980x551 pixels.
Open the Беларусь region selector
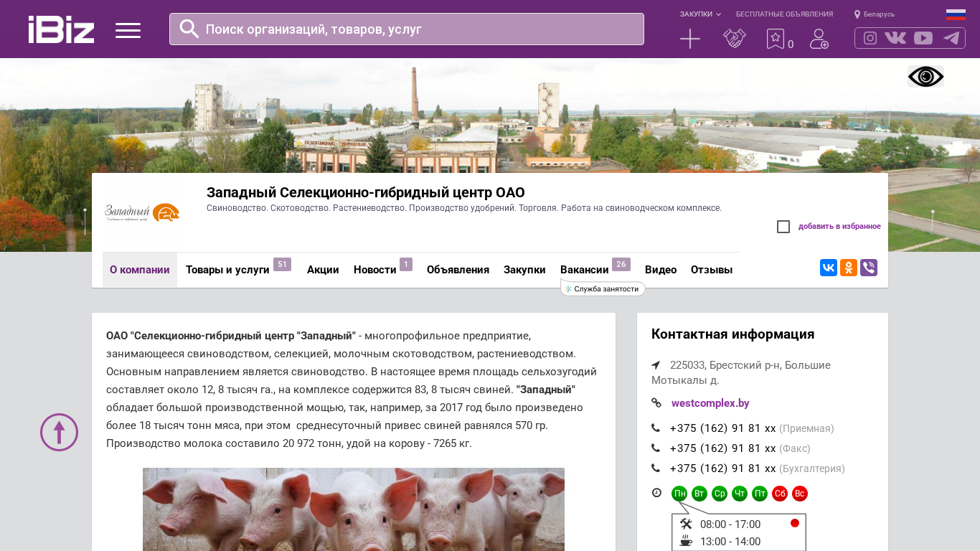(x=880, y=14)
